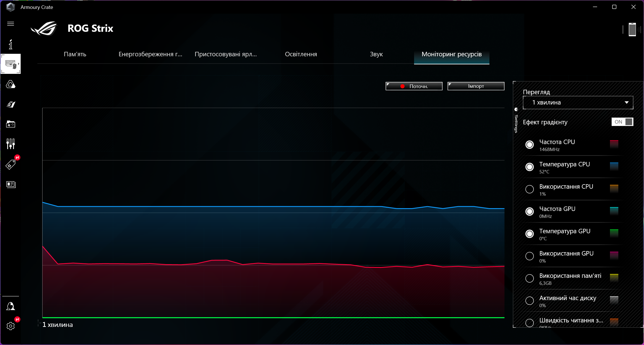This screenshot has width=644, height=345.
Task: Disable the Частота GPU radio button
Action: pyautogui.click(x=529, y=212)
